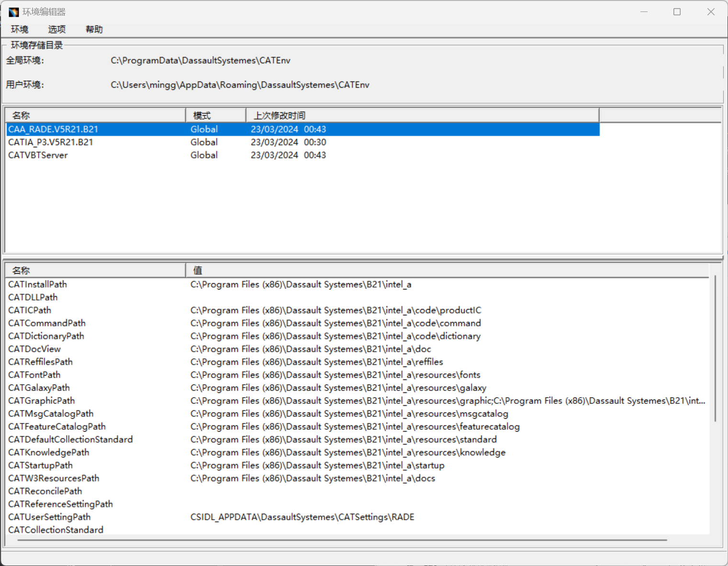
Task: Click the Global mode of CATVBTServer
Action: pos(204,155)
